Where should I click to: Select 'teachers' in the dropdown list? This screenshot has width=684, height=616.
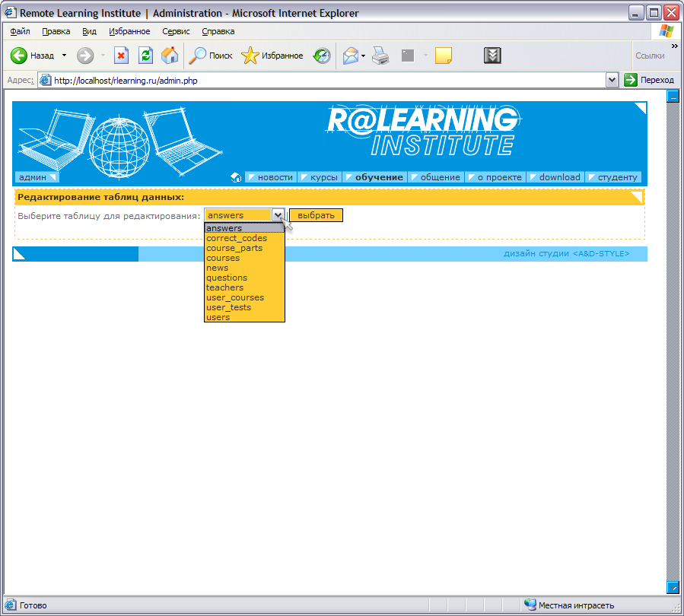(244, 287)
